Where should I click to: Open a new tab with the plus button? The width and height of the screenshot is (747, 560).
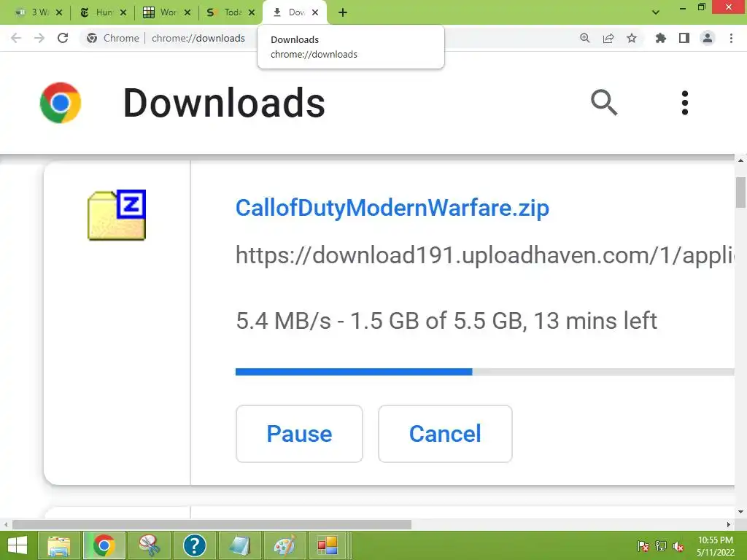[x=343, y=12]
